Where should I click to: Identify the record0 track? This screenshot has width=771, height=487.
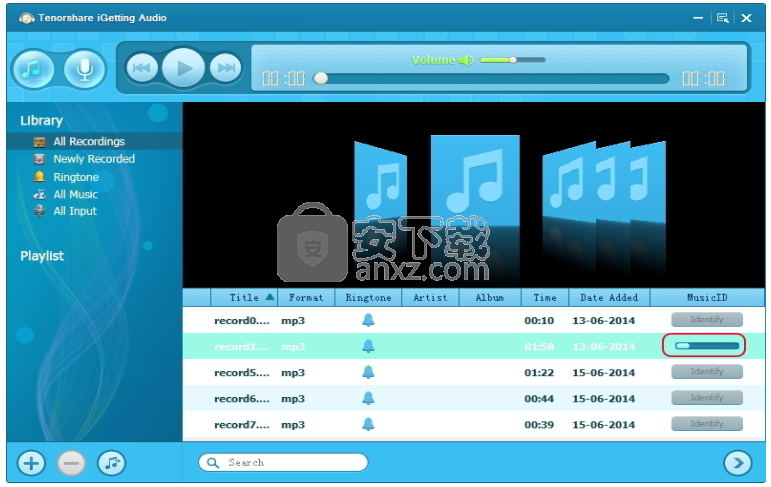tap(707, 320)
